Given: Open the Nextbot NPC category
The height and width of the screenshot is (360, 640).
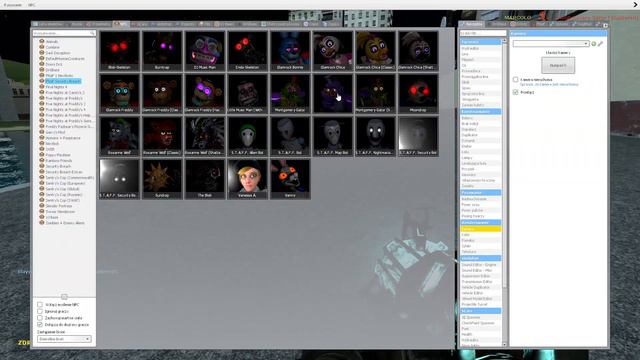Looking at the screenshot, I should (52, 144).
